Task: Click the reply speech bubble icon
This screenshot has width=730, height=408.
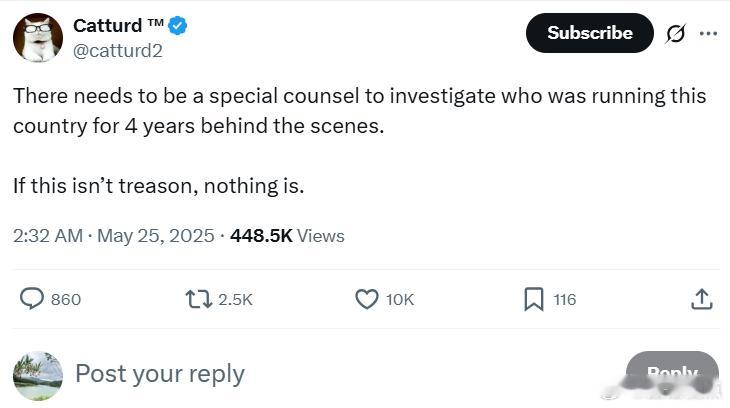Action: tap(32, 299)
